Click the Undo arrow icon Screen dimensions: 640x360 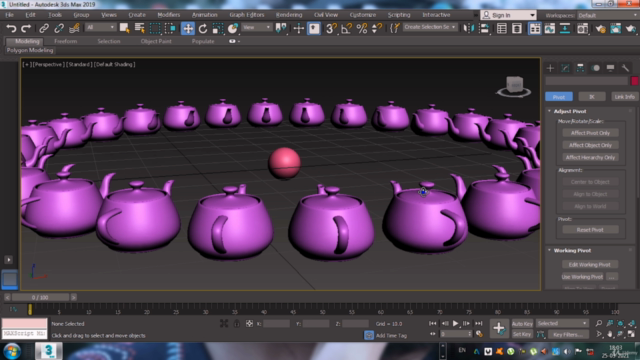tap(11, 28)
